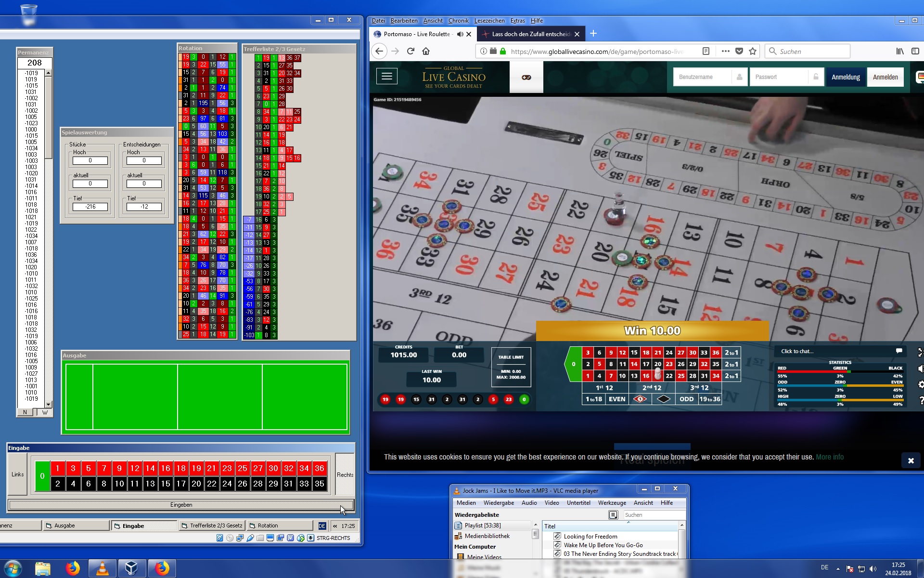Click the chat speech bubble icon
924x578 pixels.
pos(898,351)
